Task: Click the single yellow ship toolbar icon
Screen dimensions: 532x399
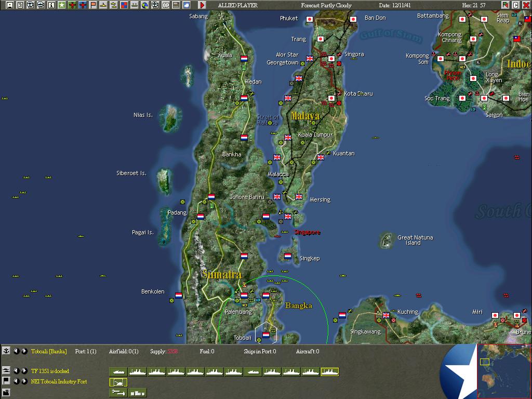Action: [103, 5]
